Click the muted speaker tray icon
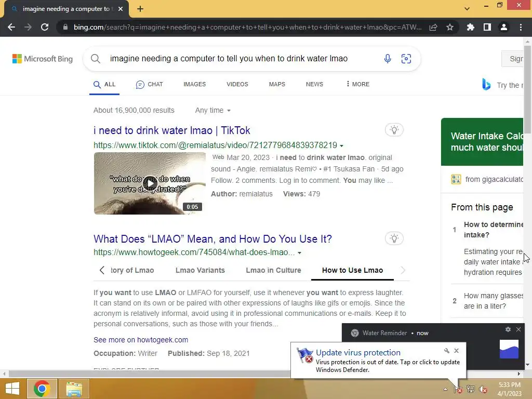 pyautogui.click(x=483, y=389)
